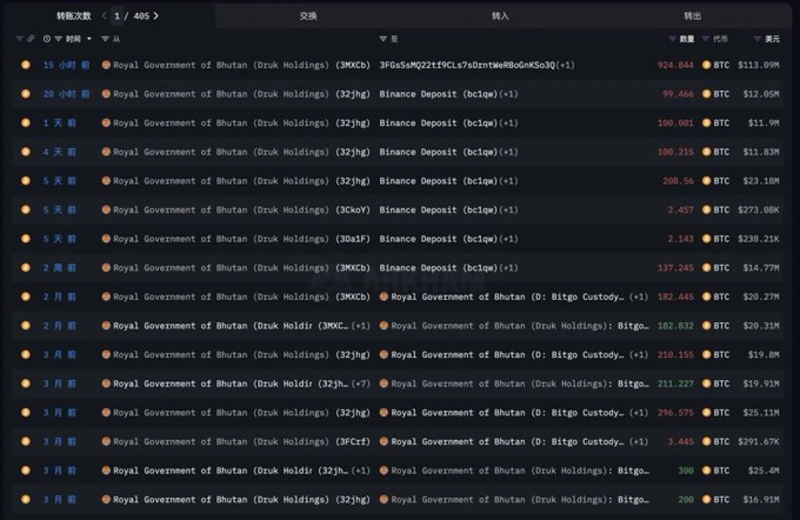Open the filter icon for 数量 column
This screenshot has height=520, width=800.
(672, 39)
